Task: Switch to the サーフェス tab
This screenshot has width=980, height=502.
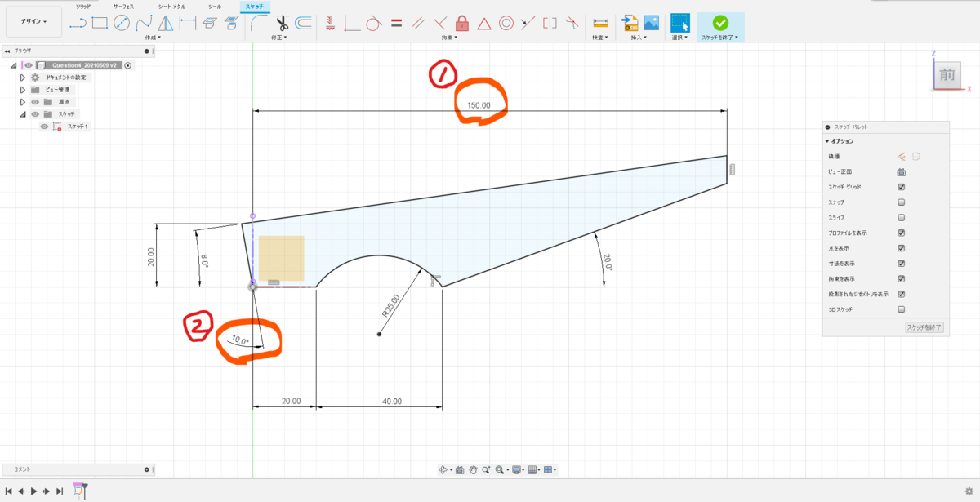Action: [123, 6]
